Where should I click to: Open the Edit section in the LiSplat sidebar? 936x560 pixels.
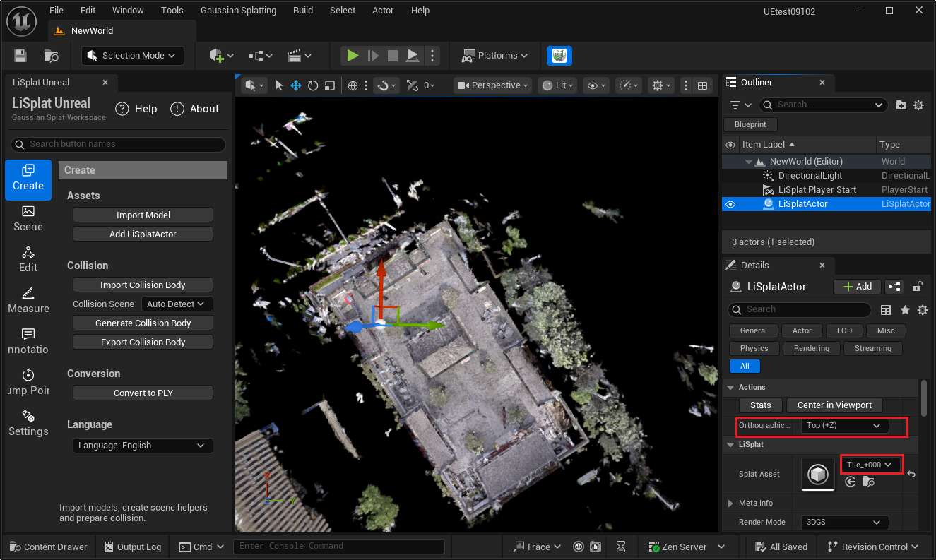pyautogui.click(x=28, y=260)
